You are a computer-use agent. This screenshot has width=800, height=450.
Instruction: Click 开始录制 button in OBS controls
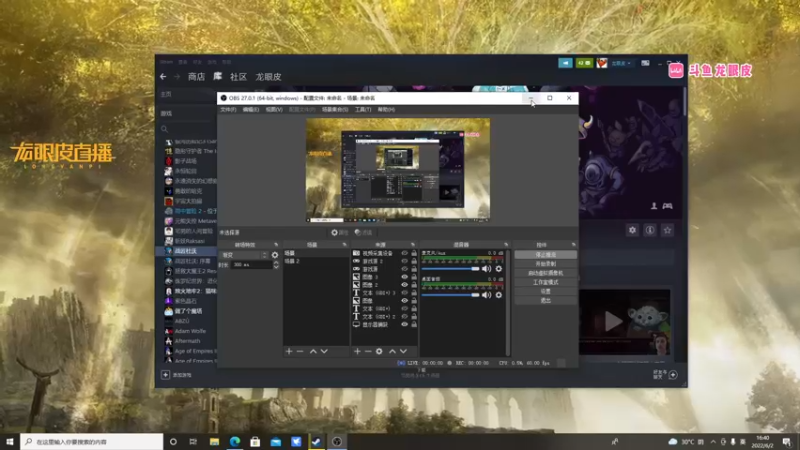545,264
